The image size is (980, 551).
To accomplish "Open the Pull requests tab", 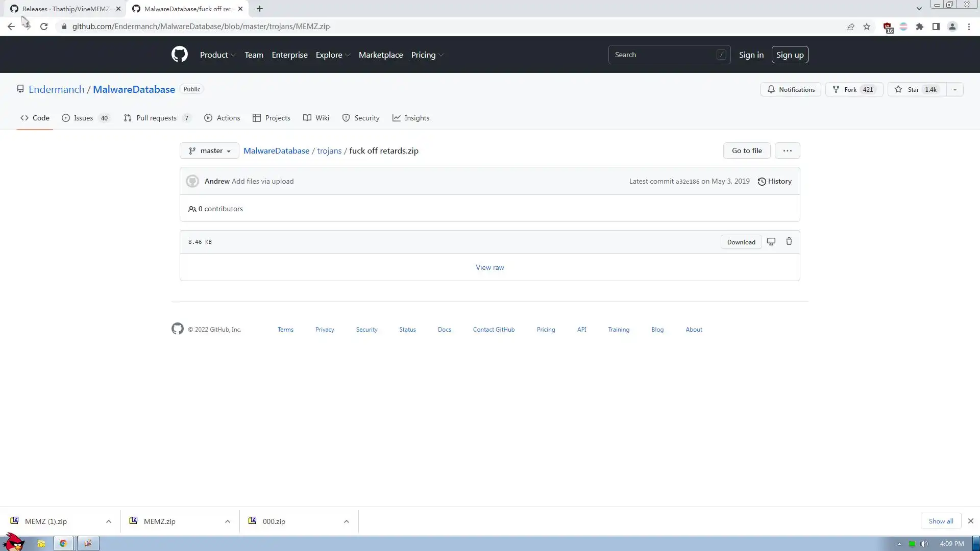I will pos(157,118).
